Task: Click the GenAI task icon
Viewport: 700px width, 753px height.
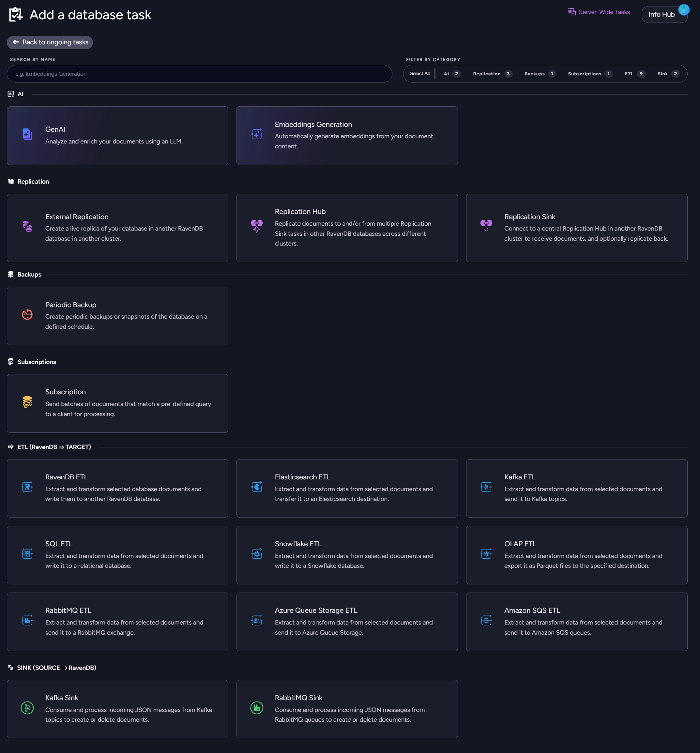Action: pos(27,134)
